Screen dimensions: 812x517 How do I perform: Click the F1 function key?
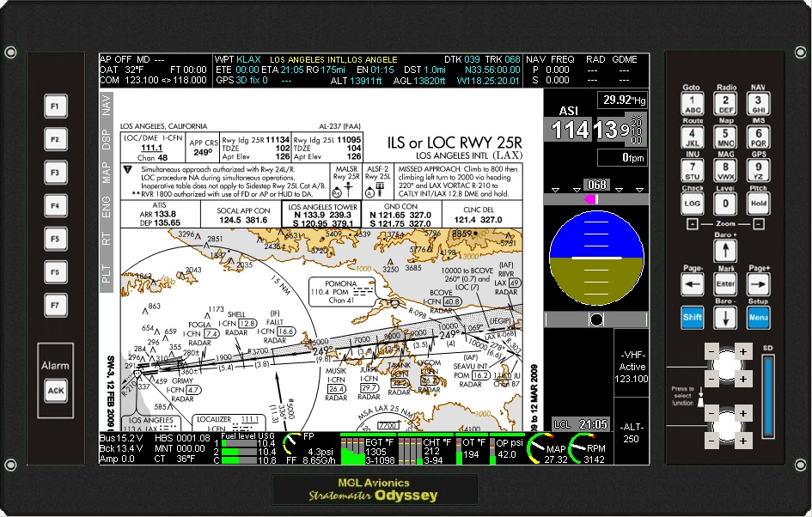pos(55,106)
